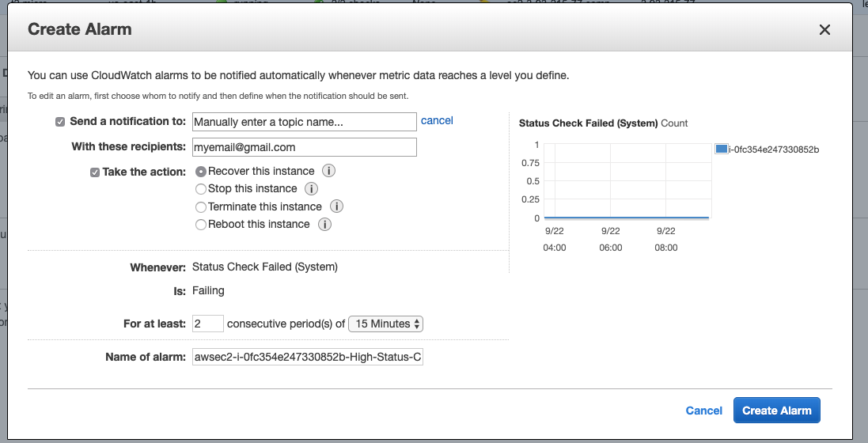Viewport: 868px width, 443px height.
Task: Click the consecutive periods number field
Action: tap(208, 324)
